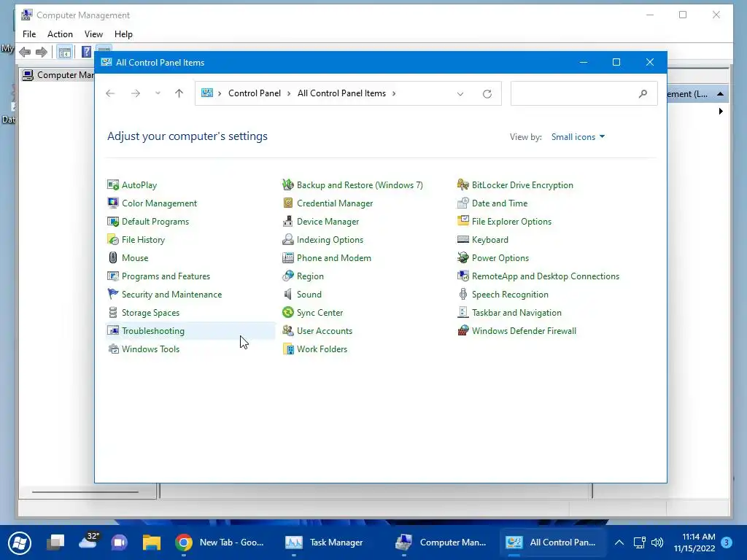Toggle console tree toolbar button in Computer Management
This screenshot has height=560, width=747.
coord(64,52)
